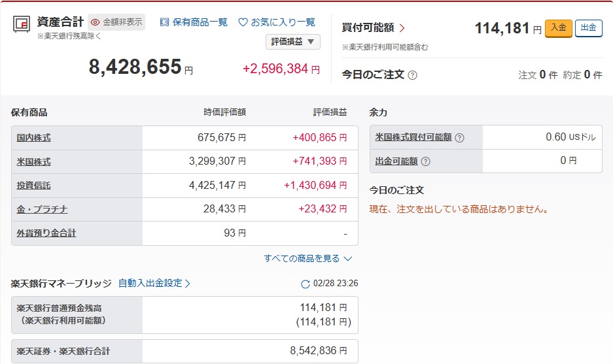Click the safe icon beside 資産合計
The image size is (613, 364).
click(x=20, y=24)
